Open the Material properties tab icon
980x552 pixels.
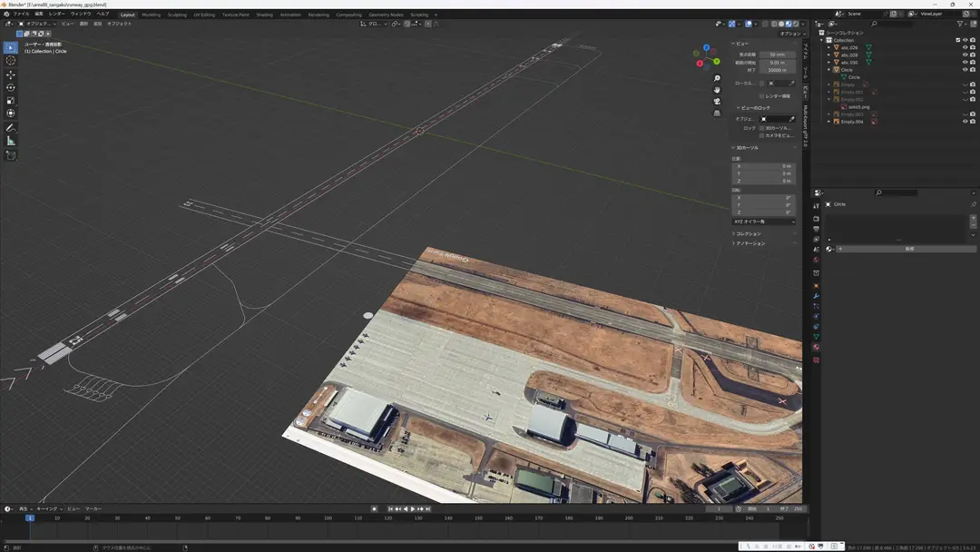point(817,347)
